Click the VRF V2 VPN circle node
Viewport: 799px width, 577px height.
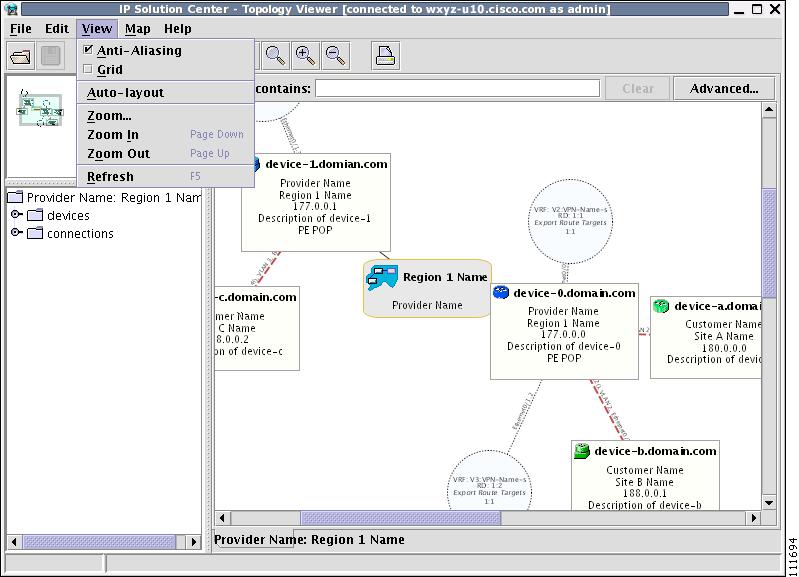(x=570, y=221)
